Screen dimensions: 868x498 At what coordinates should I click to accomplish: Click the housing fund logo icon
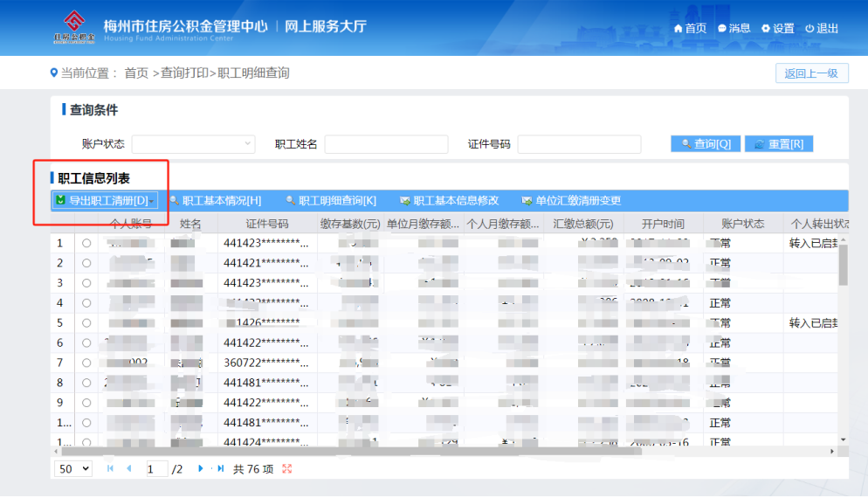coord(74,26)
